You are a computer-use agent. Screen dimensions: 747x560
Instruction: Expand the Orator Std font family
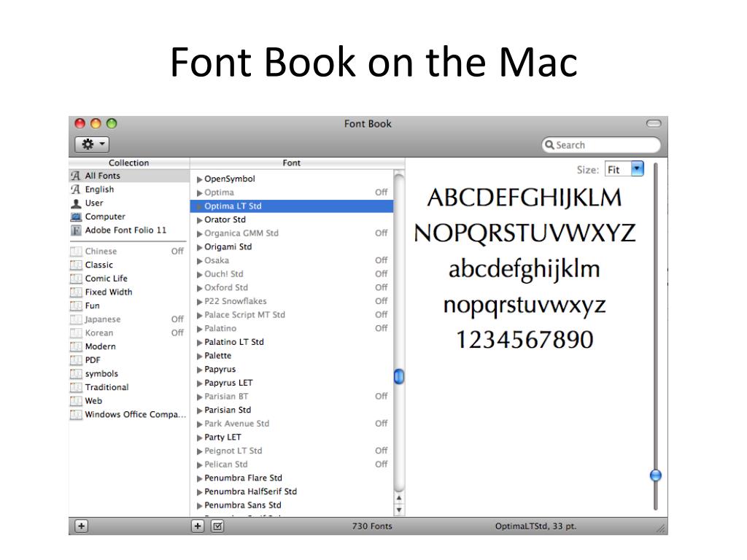click(x=200, y=220)
